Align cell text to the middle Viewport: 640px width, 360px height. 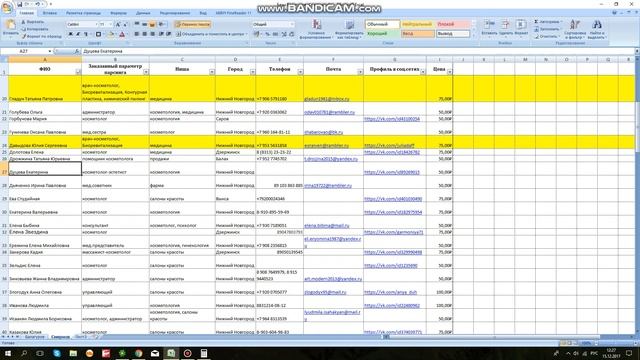(144, 24)
